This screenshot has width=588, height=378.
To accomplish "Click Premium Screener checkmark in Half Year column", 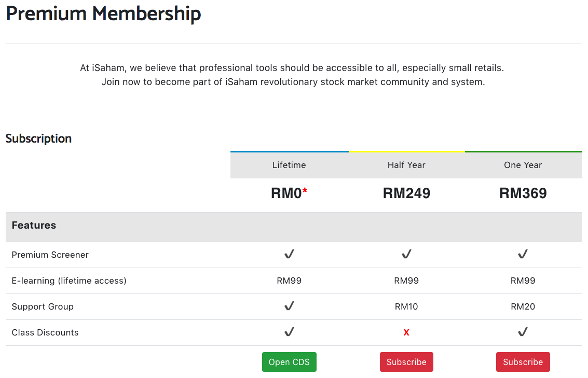I will [406, 254].
